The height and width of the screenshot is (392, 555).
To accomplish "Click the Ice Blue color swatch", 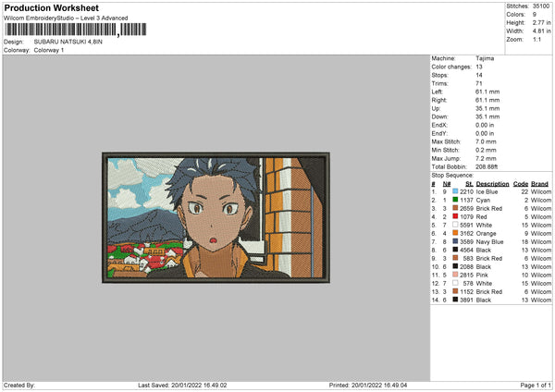I will tap(455, 191).
